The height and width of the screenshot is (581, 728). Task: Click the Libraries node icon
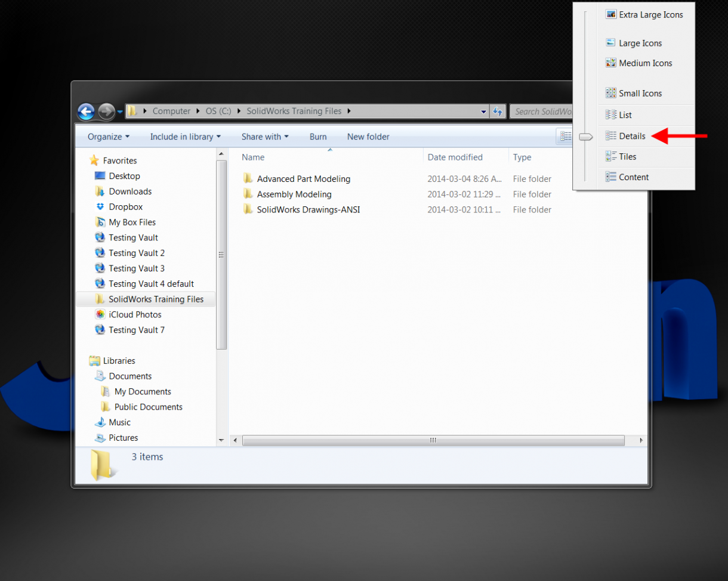click(x=94, y=360)
